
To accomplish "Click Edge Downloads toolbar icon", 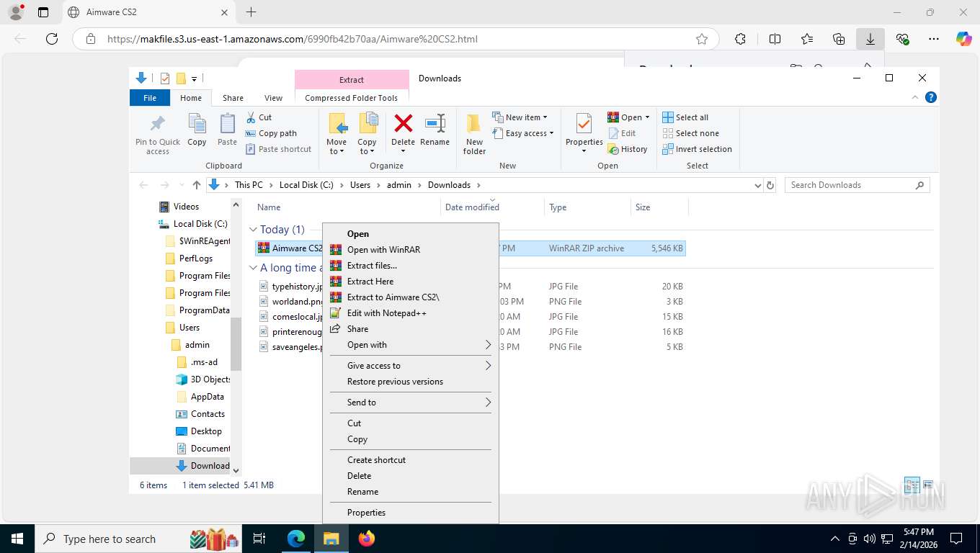I will pos(870,39).
